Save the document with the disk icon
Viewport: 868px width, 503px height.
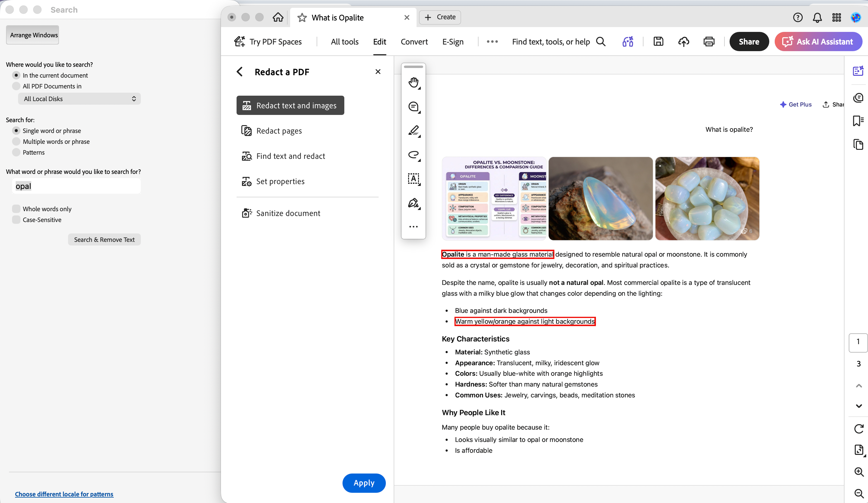click(658, 42)
